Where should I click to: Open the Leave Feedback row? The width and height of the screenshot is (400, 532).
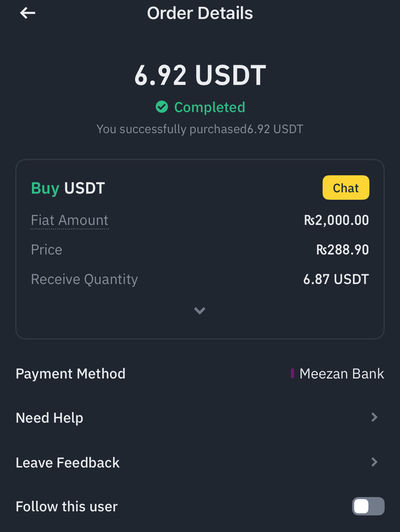coord(200,462)
